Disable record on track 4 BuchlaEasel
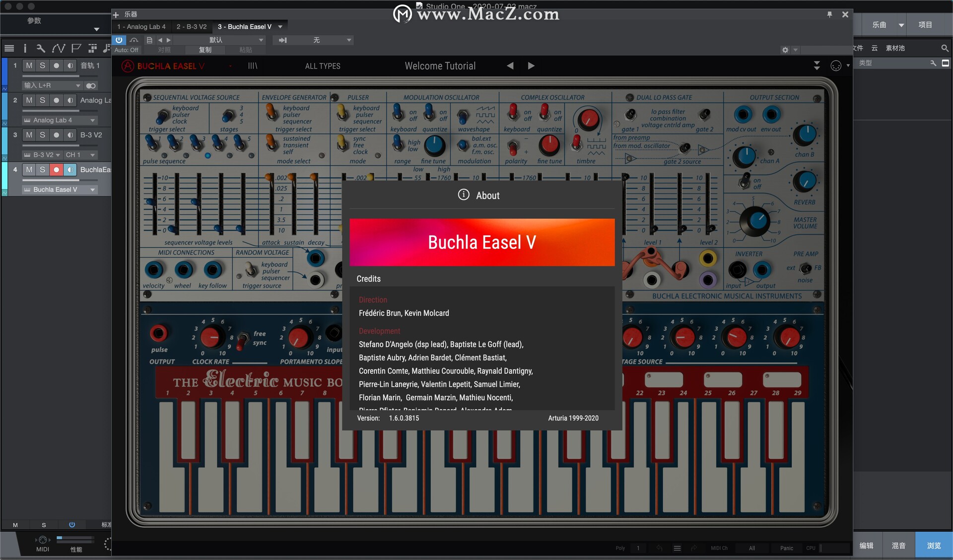 [56, 170]
